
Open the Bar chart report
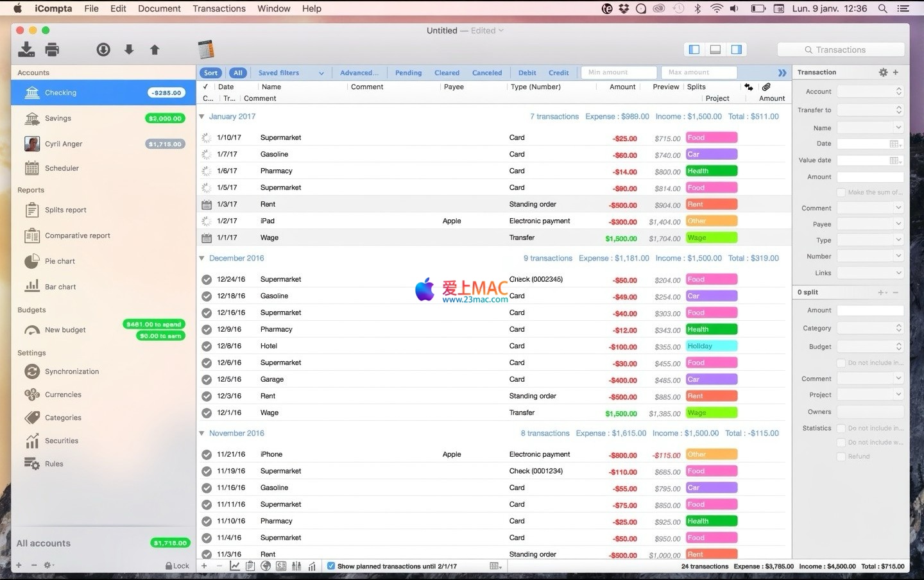(x=60, y=287)
